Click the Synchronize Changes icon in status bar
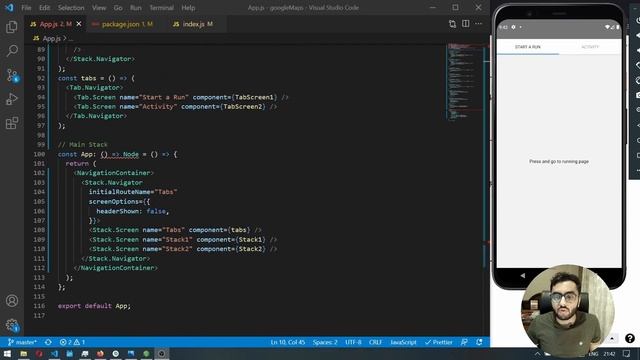Image resolution: width=640 pixels, height=360 pixels. pyautogui.click(x=48, y=342)
